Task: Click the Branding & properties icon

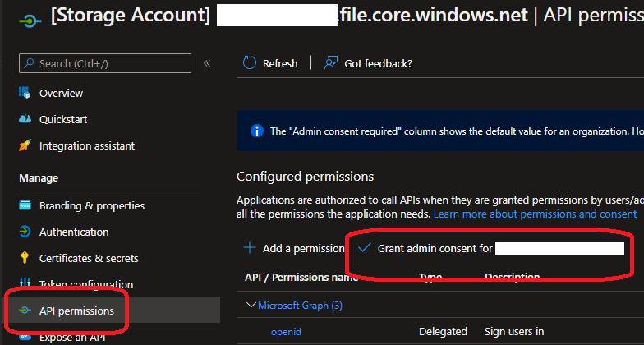Action: point(25,205)
